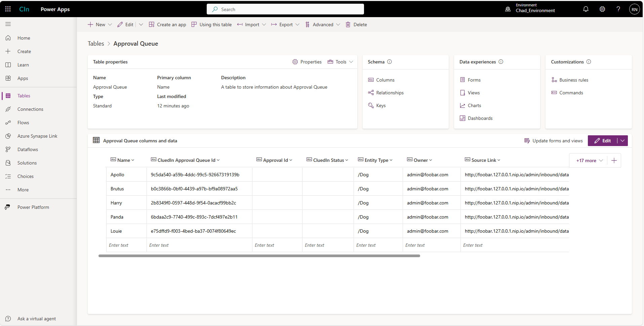Open the CluedIn Approval Queue Id header menu
Image resolution: width=644 pixels, height=326 pixels.
[218, 160]
